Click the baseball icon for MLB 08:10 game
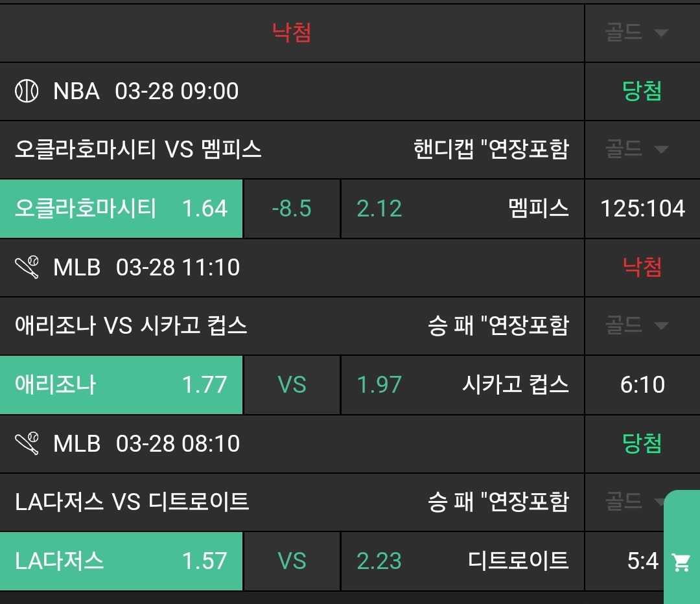The width and height of the screenshot is (700, 604). (x=27, y=444)
